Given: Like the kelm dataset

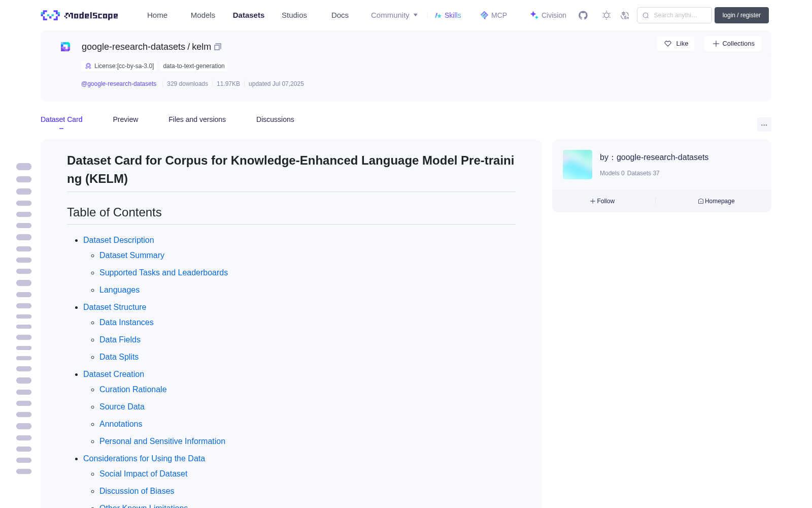Looking at the screenshot, I should click(676, 44).
